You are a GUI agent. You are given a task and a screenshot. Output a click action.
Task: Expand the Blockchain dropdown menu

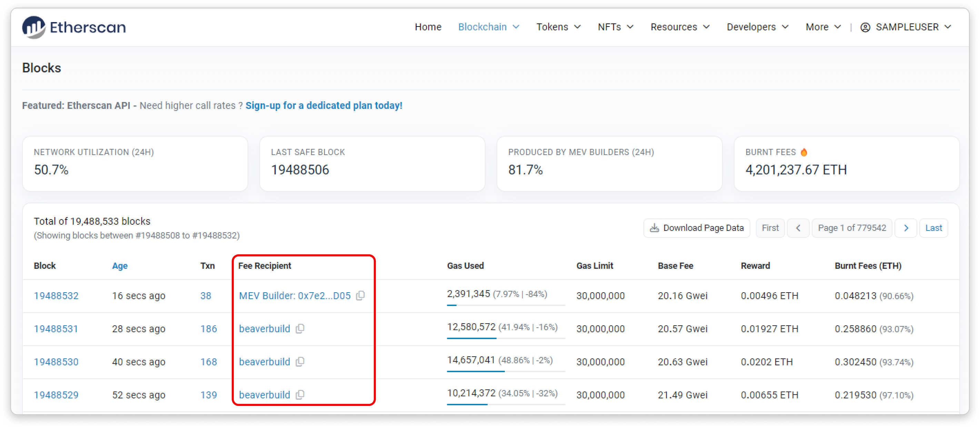tap(489, 27)
